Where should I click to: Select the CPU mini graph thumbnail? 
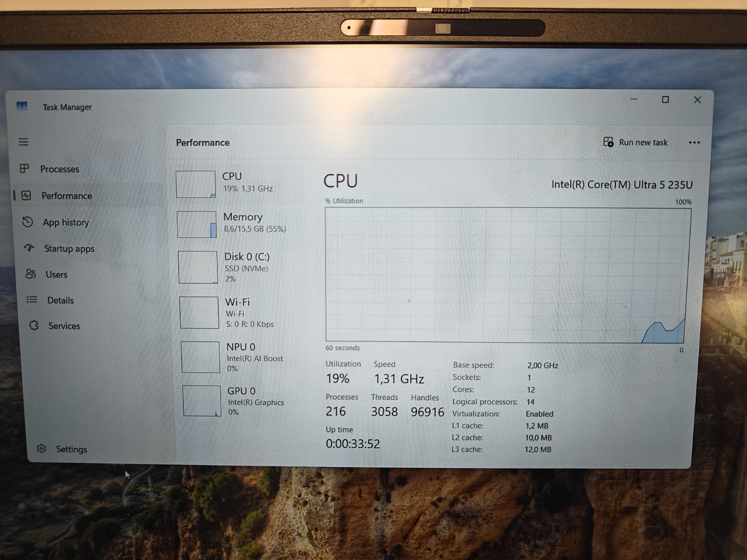196,184
